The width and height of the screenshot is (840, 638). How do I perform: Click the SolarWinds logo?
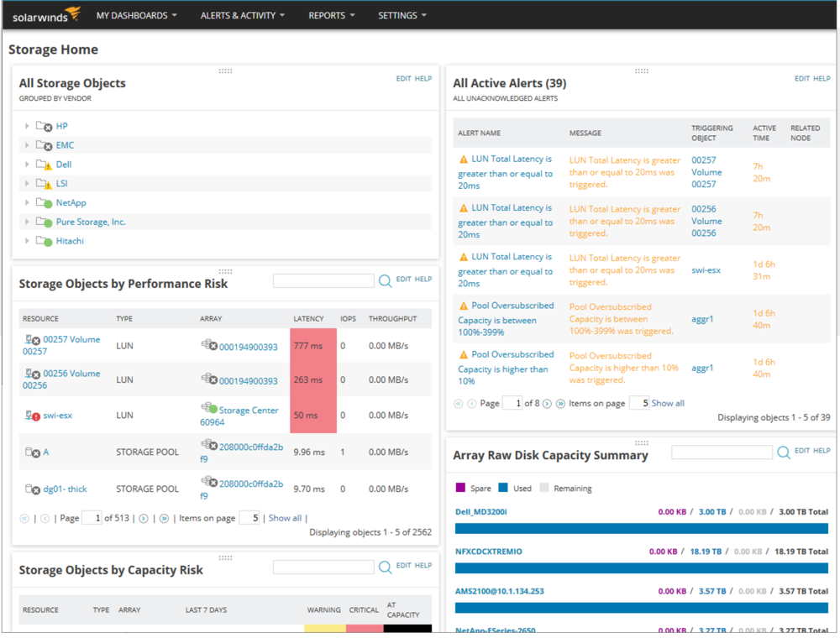pyautogui.click(x=45, y=15)
